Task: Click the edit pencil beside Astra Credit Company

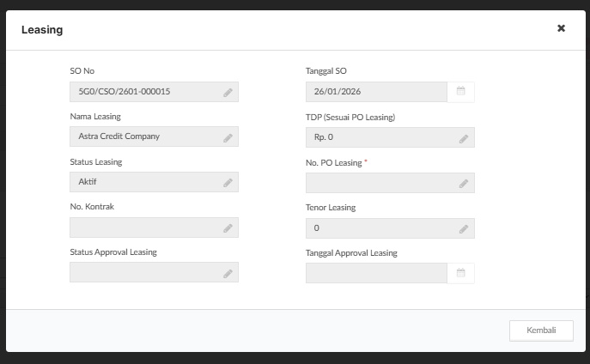Action: click(x=228, y=137)
